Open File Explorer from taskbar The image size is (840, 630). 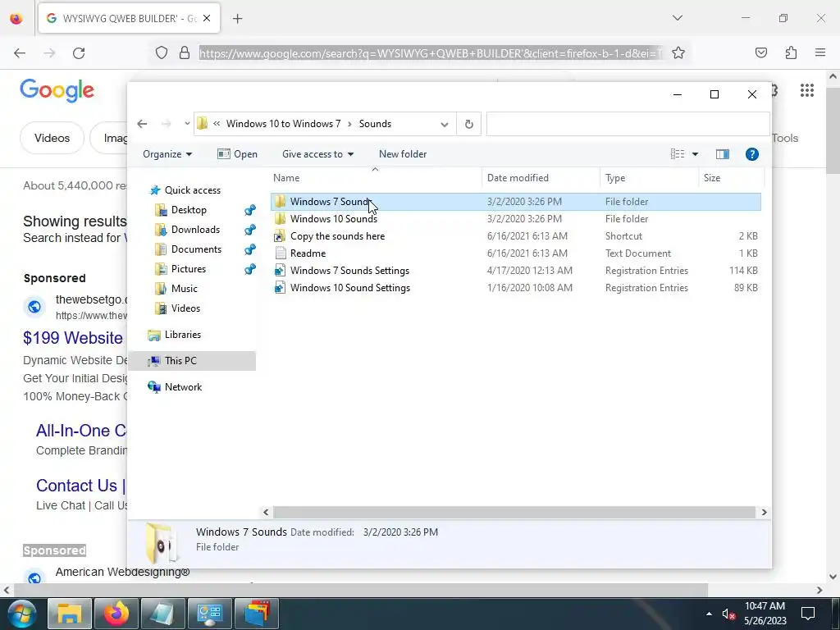[69, 614]
